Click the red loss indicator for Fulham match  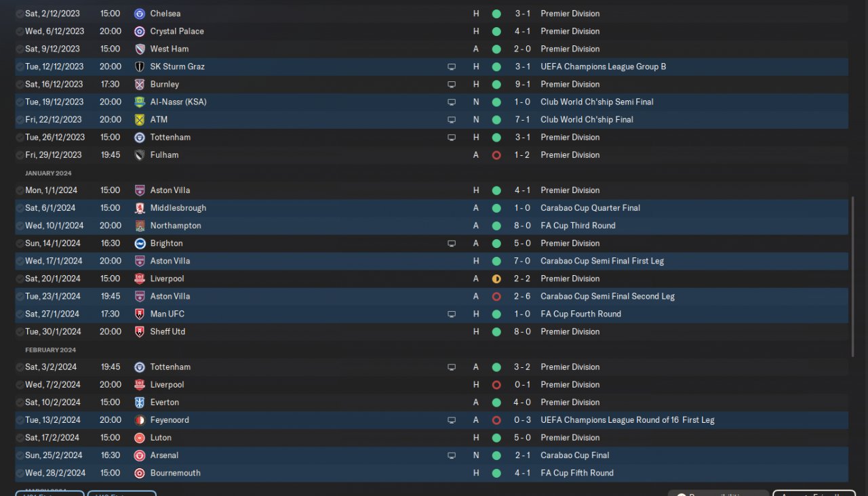[x=496, y=155]
